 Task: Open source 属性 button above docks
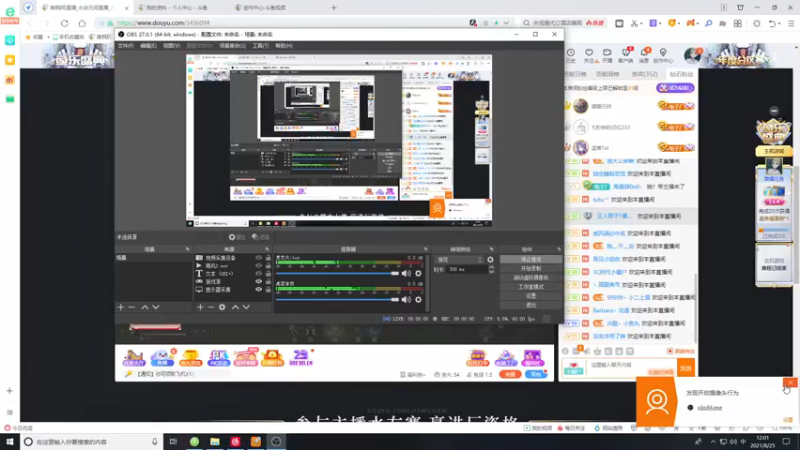[x=237, y=237]
